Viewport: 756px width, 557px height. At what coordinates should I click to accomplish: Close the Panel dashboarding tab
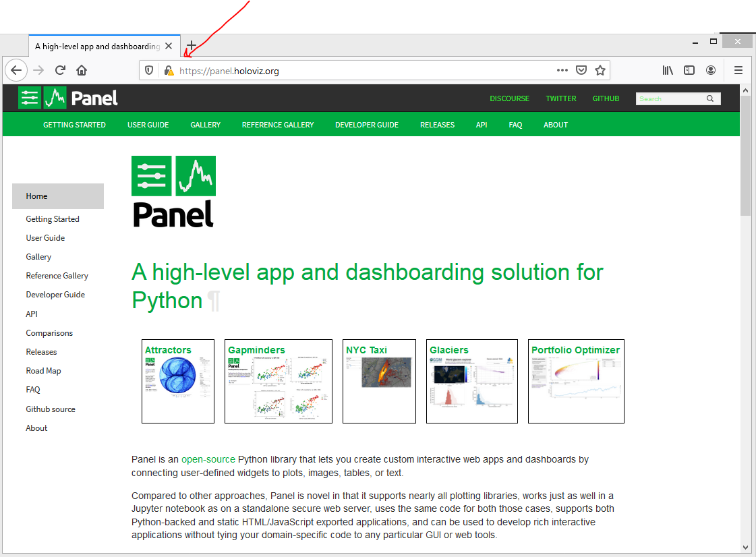(169, 46)
